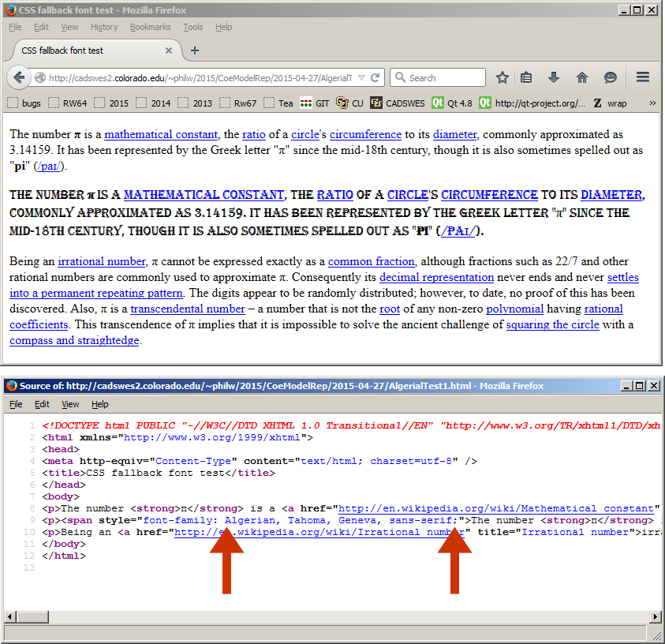This screenshot has width=665, height=644.
Task: Follow the Algerian-font 'DIAMETER' link
Action: (611, 195)
